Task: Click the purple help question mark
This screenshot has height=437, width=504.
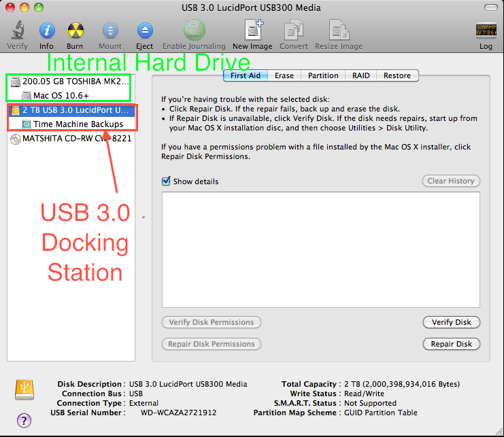Action: (x=24, y=420)
